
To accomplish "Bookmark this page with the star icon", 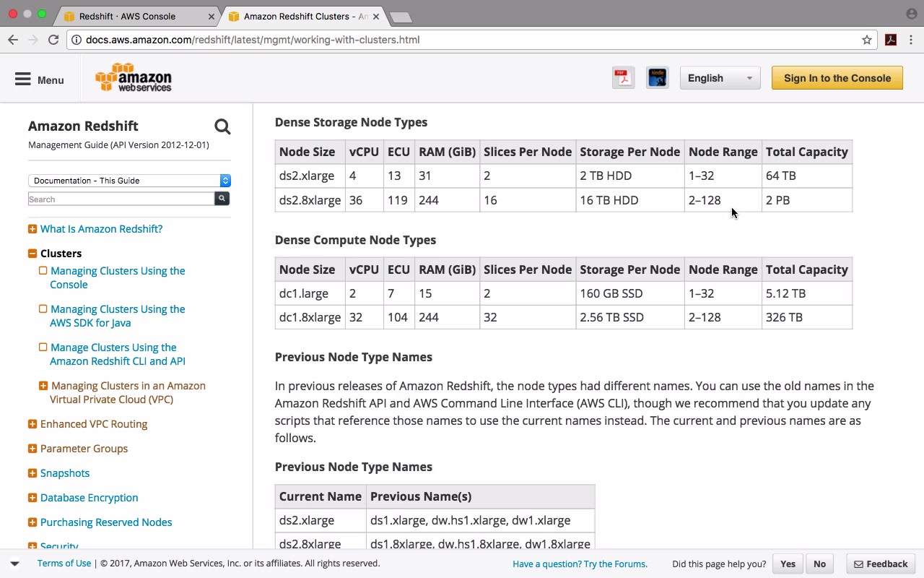I will [867, 40].
